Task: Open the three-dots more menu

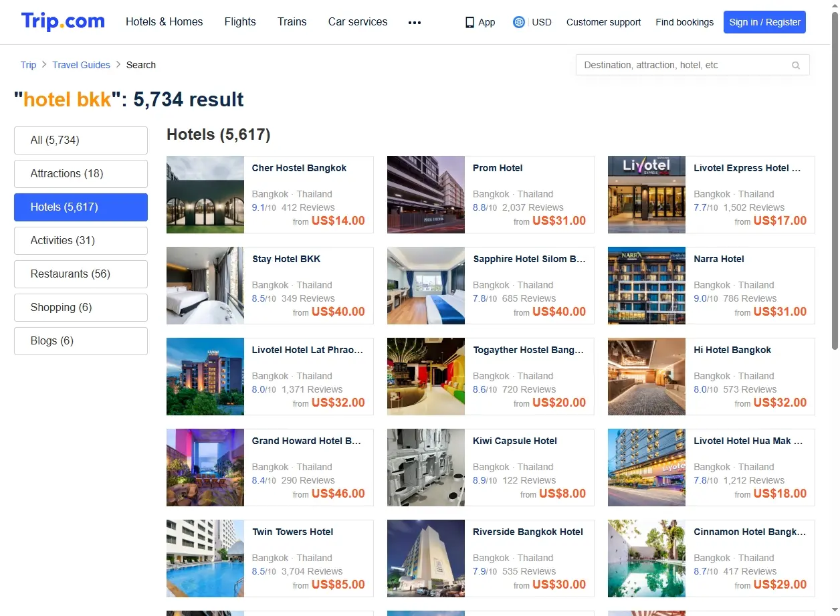Action: point(415,22)
